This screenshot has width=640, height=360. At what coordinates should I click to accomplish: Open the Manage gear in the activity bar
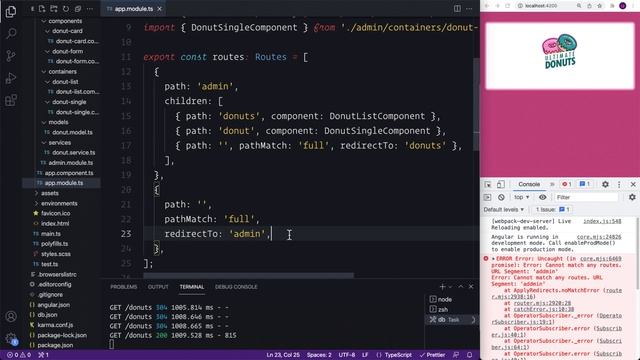pos(11,338)
